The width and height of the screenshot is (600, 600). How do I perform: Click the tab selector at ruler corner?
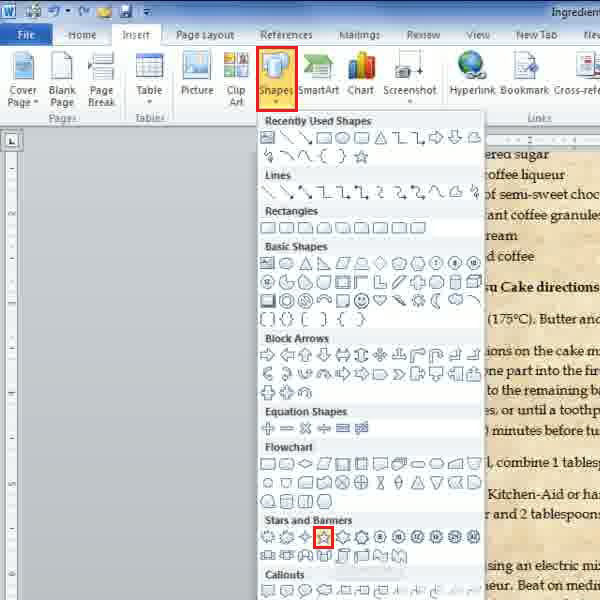point(11,141)
